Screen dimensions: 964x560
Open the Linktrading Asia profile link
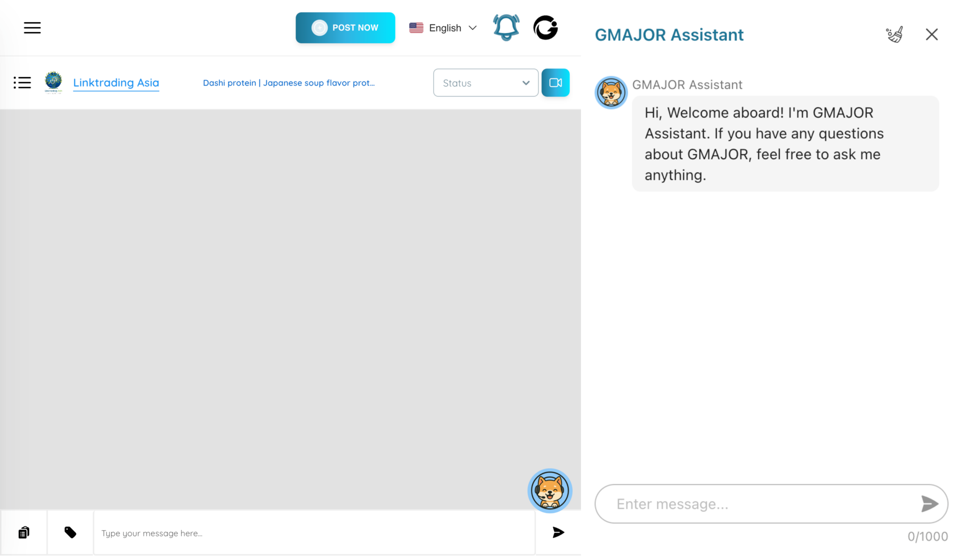point(116,82)
